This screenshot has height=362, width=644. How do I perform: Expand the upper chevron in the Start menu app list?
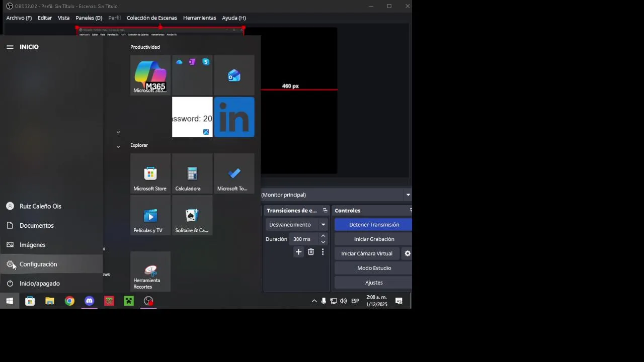[x=118, y=132]
